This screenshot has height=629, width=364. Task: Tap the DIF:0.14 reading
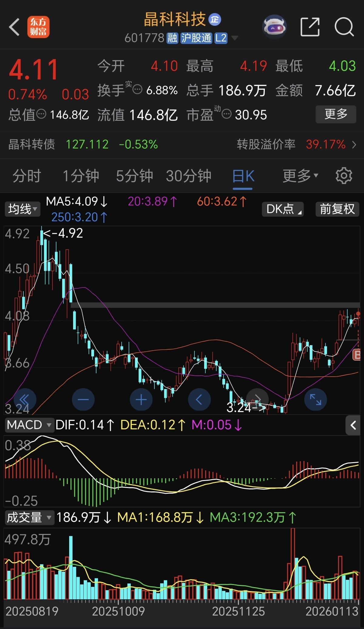pos(85,425)
